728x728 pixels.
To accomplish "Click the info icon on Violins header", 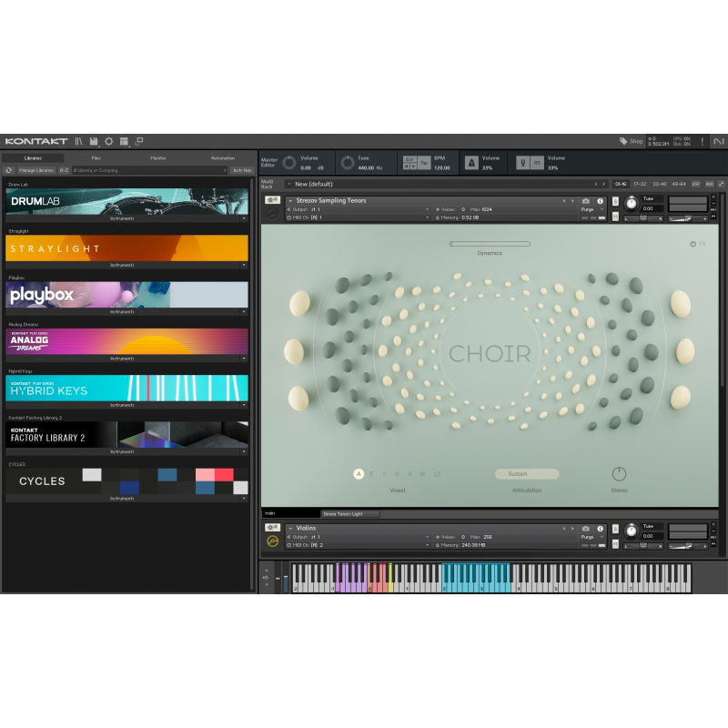I will click(x=600, y=529).
